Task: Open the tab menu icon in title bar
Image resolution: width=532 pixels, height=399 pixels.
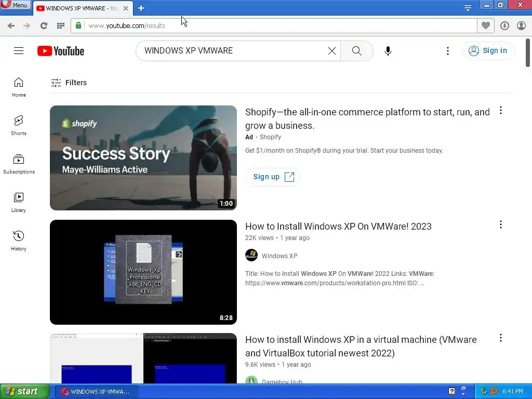Action: pos(468,8)
